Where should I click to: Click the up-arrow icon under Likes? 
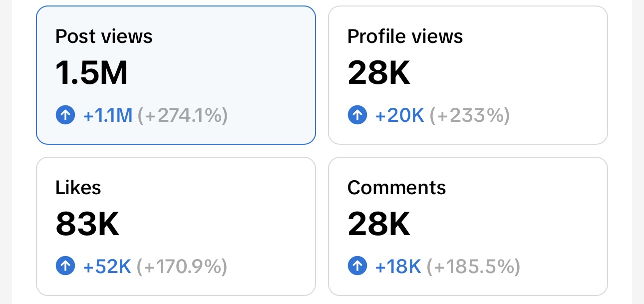coord(65,267)
